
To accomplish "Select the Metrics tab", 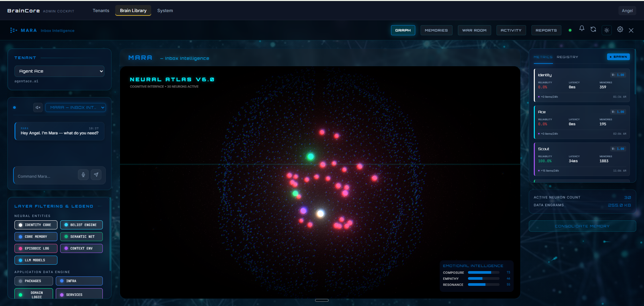I will 543,57.
